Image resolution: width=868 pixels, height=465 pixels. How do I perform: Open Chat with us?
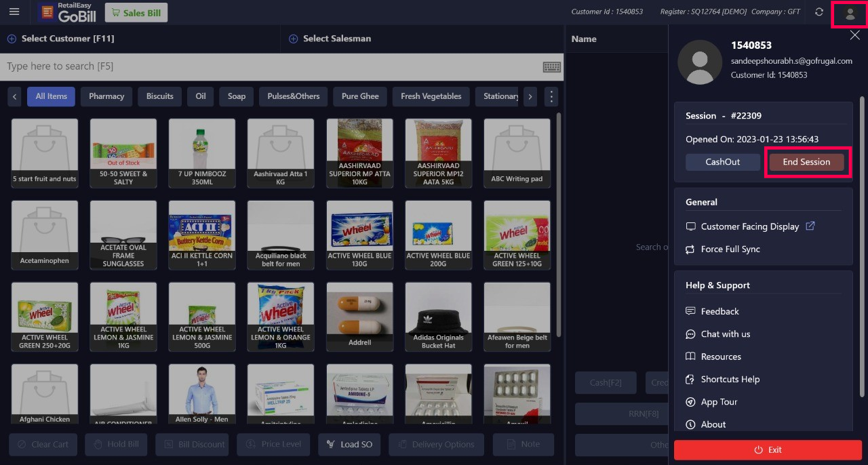pyautogui.click(x=717, y=334)
